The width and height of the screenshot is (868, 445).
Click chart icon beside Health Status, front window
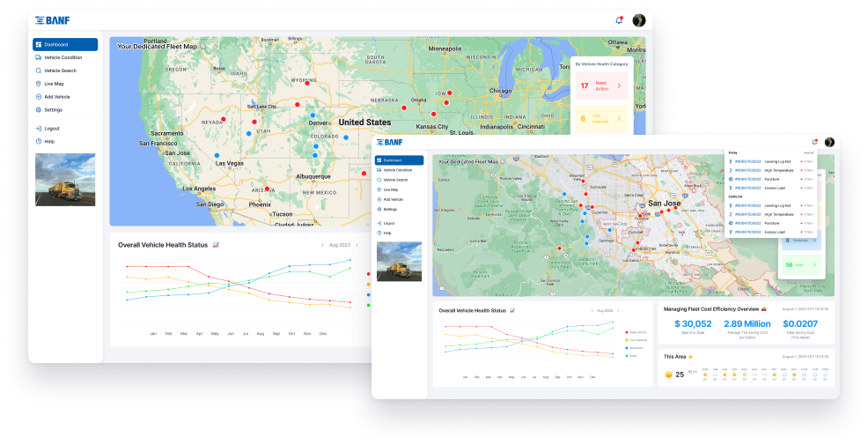tap(512, 310)
